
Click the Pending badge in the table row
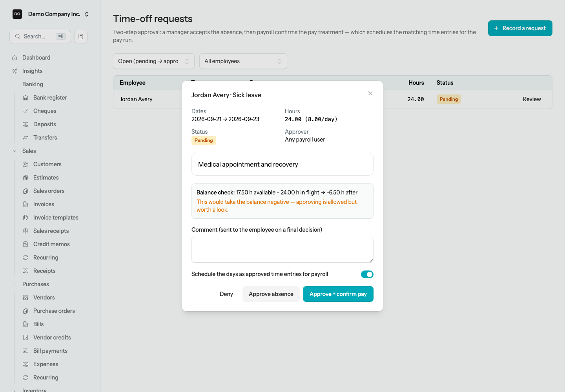click(x=449, y=99)
